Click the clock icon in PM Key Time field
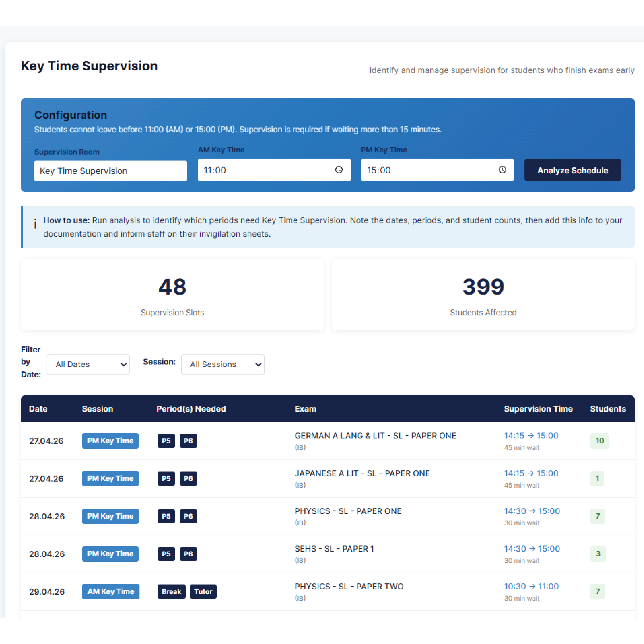 502,170
